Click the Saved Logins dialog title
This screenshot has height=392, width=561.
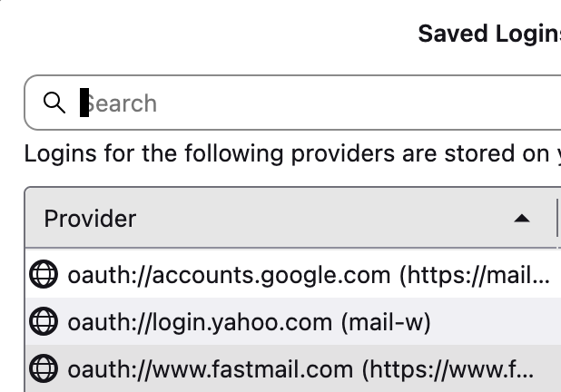488,34
